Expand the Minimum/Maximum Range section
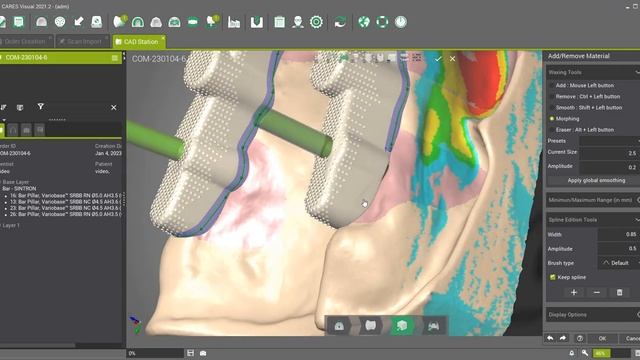This screenshot has width=640, height=360. pyautogui.click(x=638, y=200)
